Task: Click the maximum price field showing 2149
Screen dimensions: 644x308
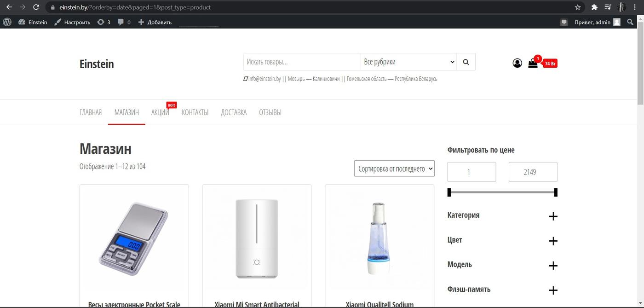Action: 533,172
